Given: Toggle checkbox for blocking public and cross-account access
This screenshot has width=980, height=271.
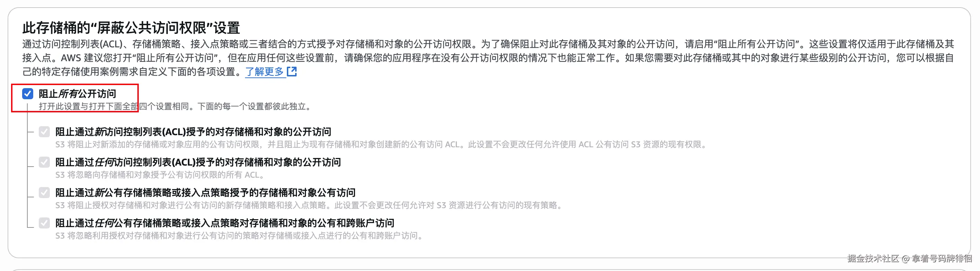Looking at the screenshot, I should coord(44,223).
